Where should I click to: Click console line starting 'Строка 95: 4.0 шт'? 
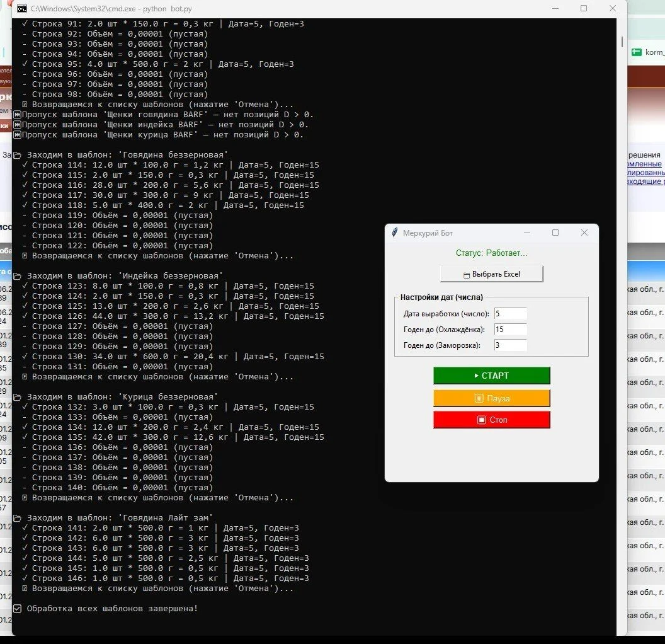point(158,64)
